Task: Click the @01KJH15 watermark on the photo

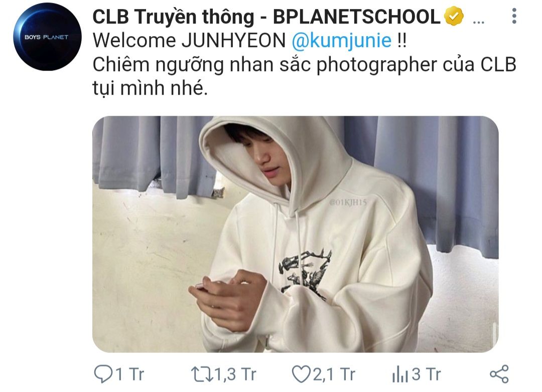Action: pos(348,203)
